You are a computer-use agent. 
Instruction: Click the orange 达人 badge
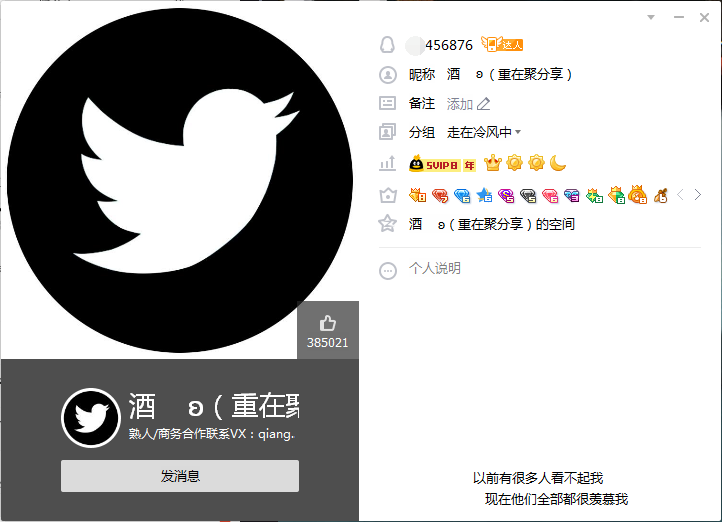pyautogui.click(x=502, y=44)
